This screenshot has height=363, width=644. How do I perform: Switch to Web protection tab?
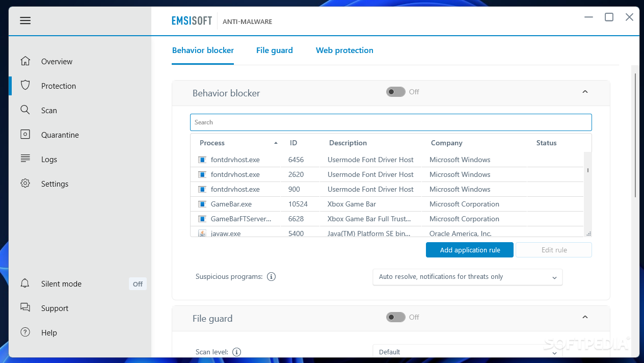344,50
